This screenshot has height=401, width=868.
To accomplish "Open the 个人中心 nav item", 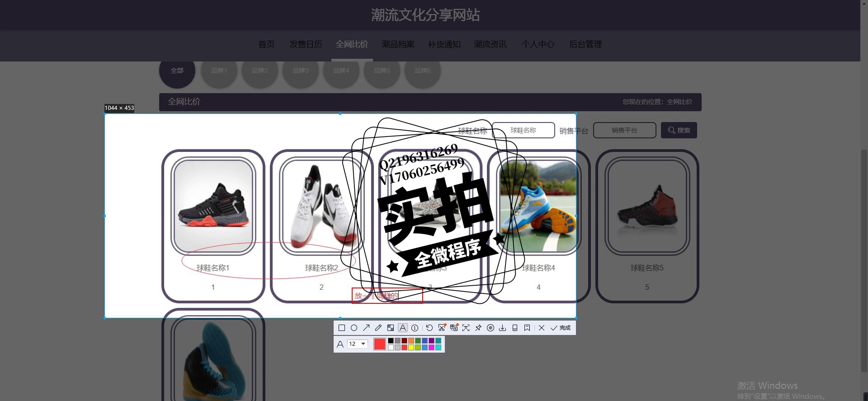I will [x=538, y=44].
